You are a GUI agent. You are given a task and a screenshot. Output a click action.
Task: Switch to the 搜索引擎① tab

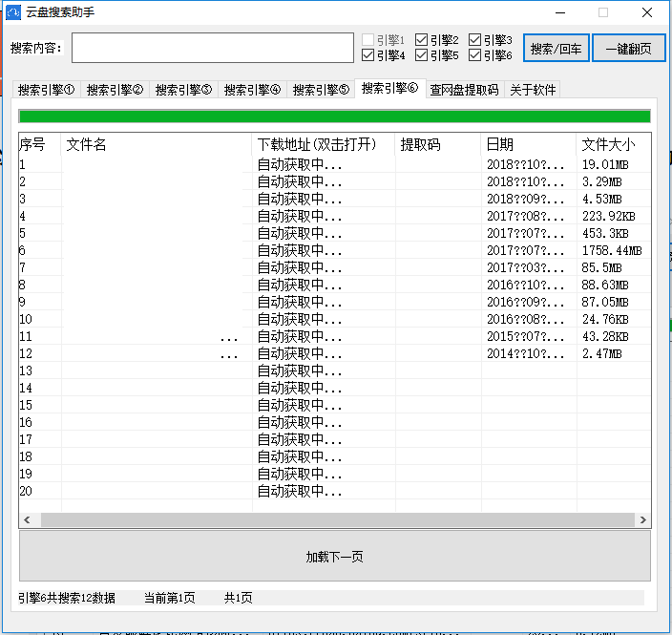click(x=46, y=90)
